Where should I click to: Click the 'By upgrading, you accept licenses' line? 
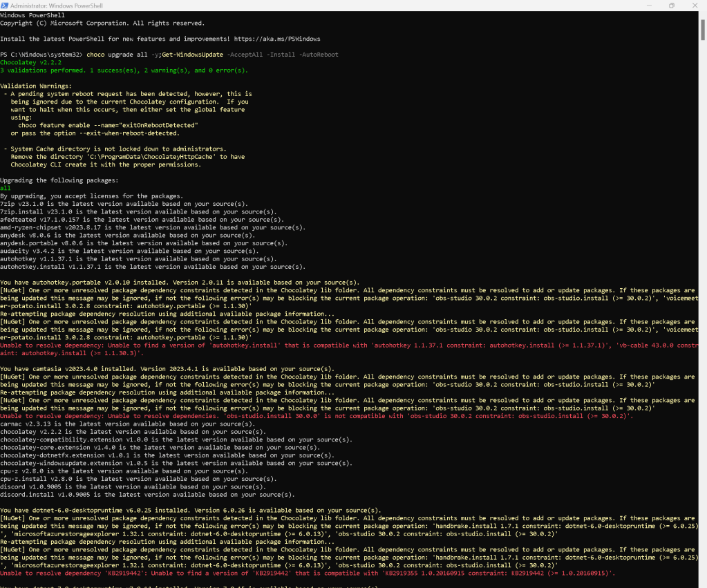[91, 196]
